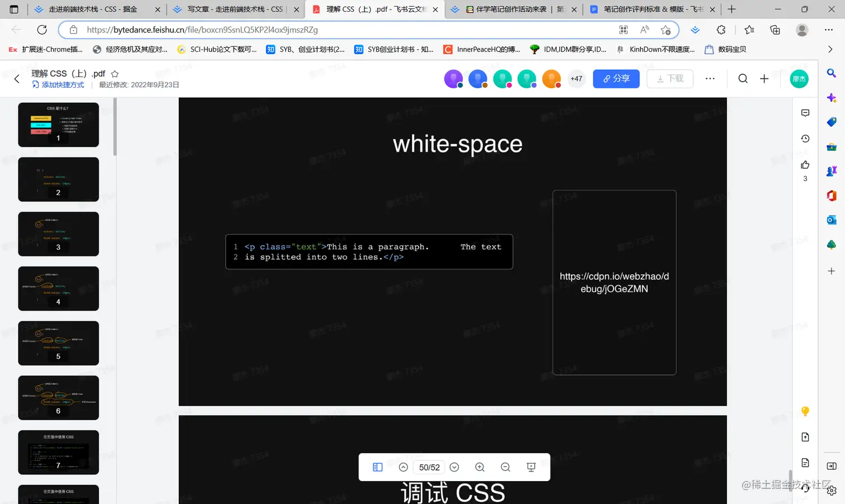This screenshot has height=504, width=845.
Task: Toggle read aloud in address bar
Action: [x=644, y=30]
